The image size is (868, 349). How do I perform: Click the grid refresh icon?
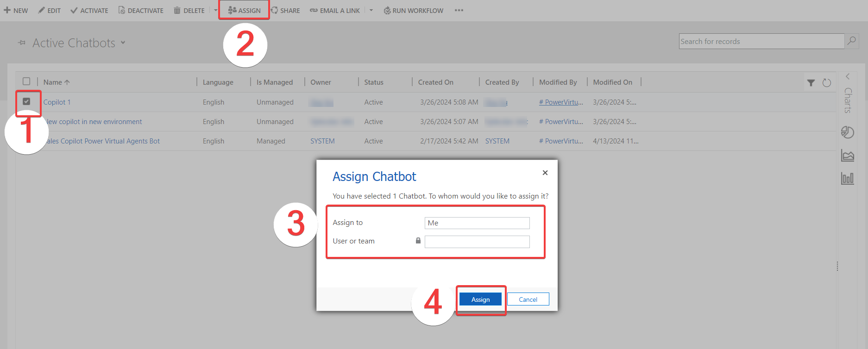point(827,83)
